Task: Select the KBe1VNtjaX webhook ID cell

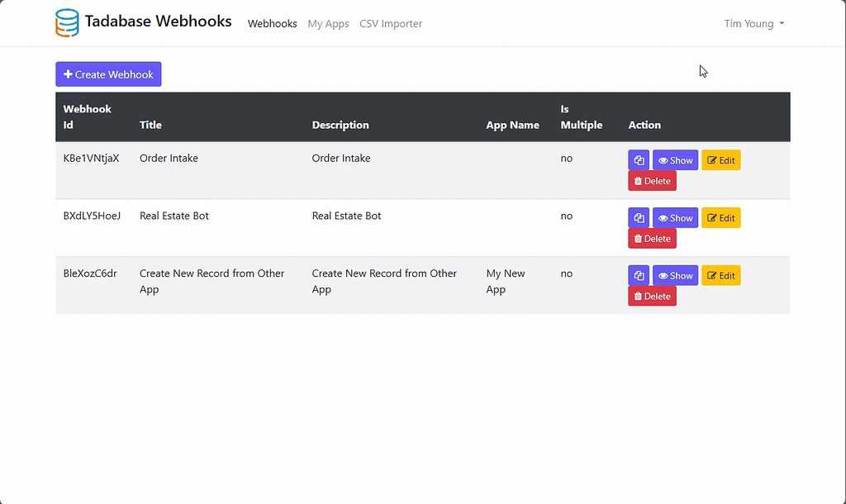Action: coord(91,159)
